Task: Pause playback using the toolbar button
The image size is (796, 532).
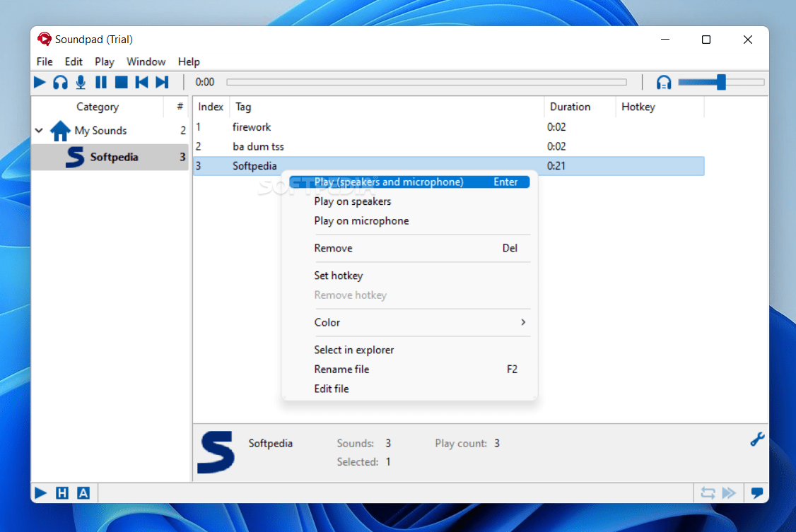Action: (x=101, y=82)
